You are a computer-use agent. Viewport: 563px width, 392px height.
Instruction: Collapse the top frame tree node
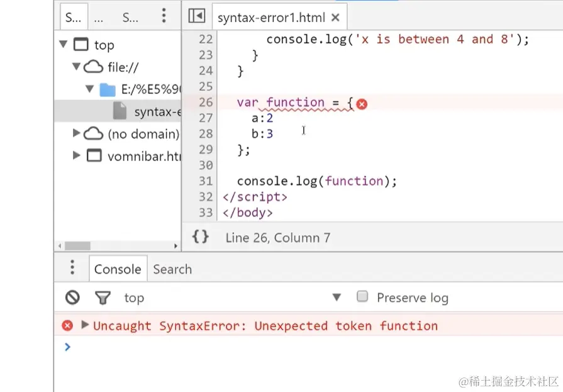(63, 45)
